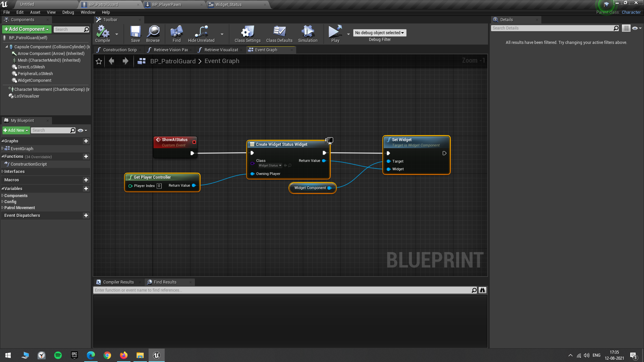
Task: Click the Details search magnifier icon
Action: [x=616, y=28]
